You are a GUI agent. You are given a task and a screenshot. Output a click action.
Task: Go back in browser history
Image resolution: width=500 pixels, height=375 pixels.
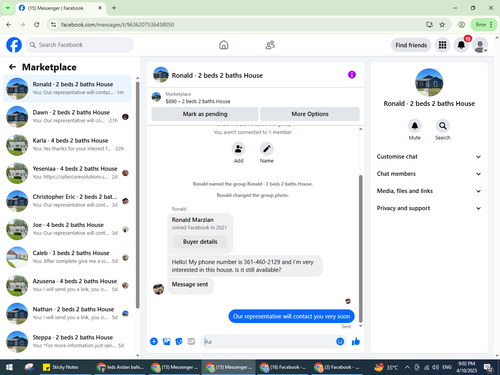[9, 24]
